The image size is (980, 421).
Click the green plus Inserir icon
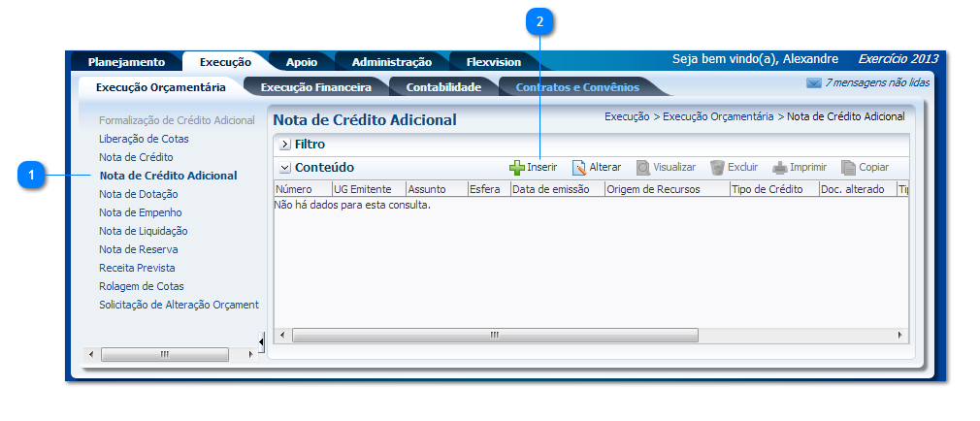[517, 168]
